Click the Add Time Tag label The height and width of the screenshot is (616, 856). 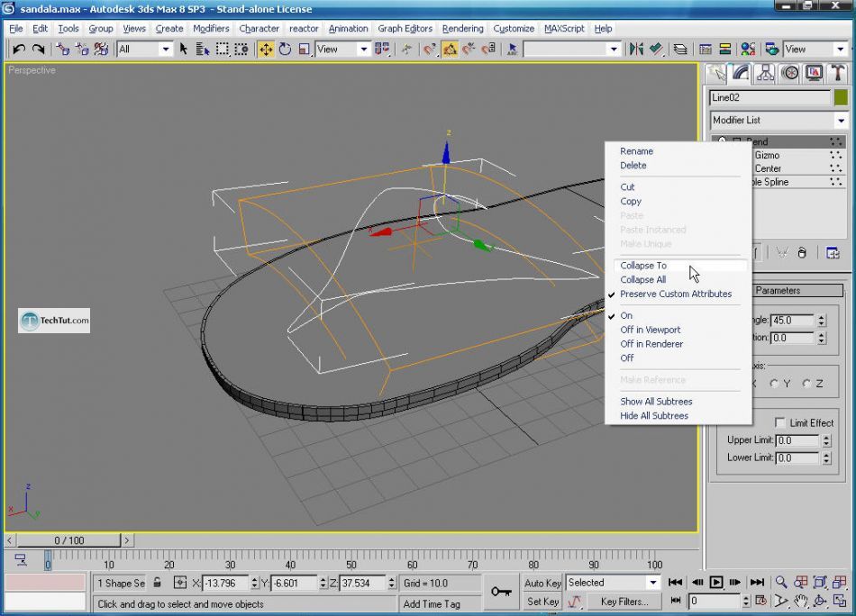[x=432, y=604]
